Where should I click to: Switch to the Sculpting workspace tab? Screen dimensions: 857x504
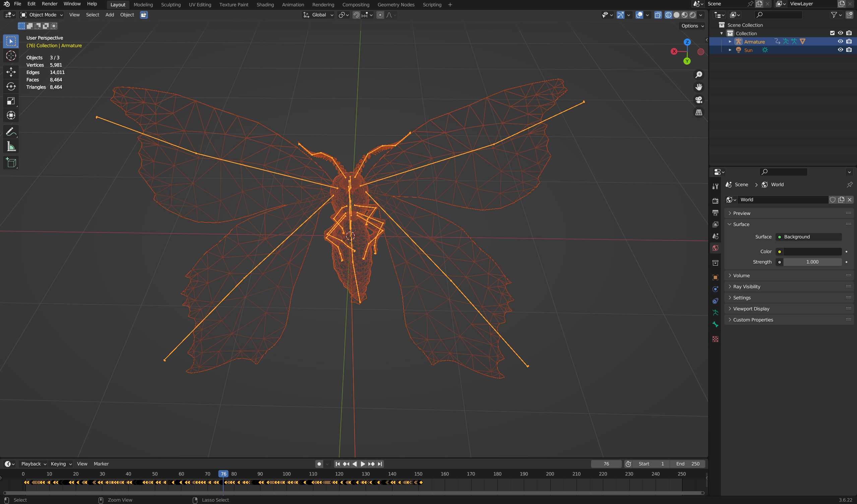171,5
